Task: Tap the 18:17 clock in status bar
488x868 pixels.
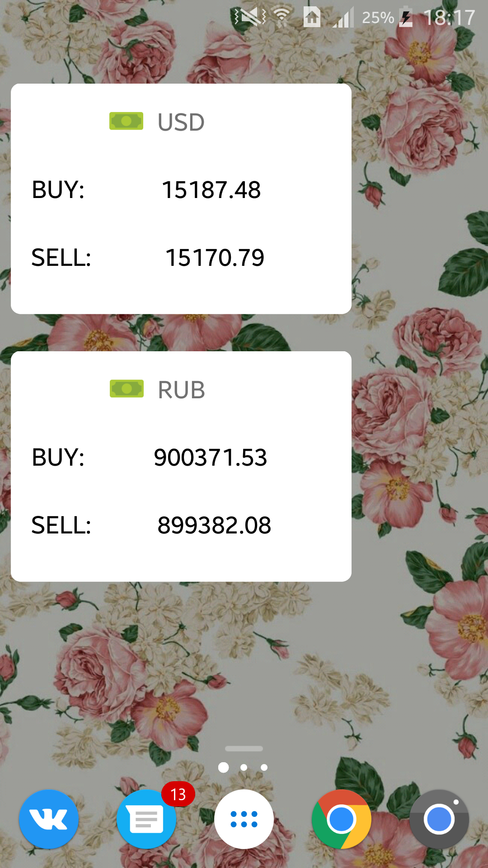Action: [449, 18]
